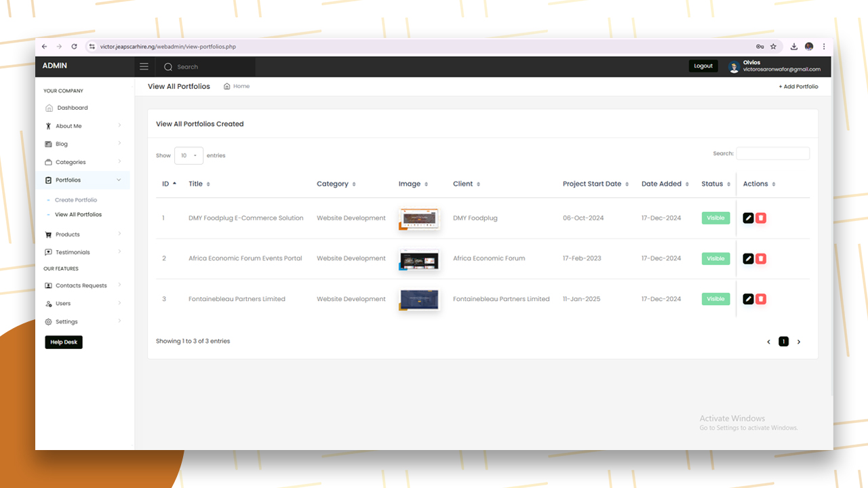Sort table by Client column

point(467,184)
